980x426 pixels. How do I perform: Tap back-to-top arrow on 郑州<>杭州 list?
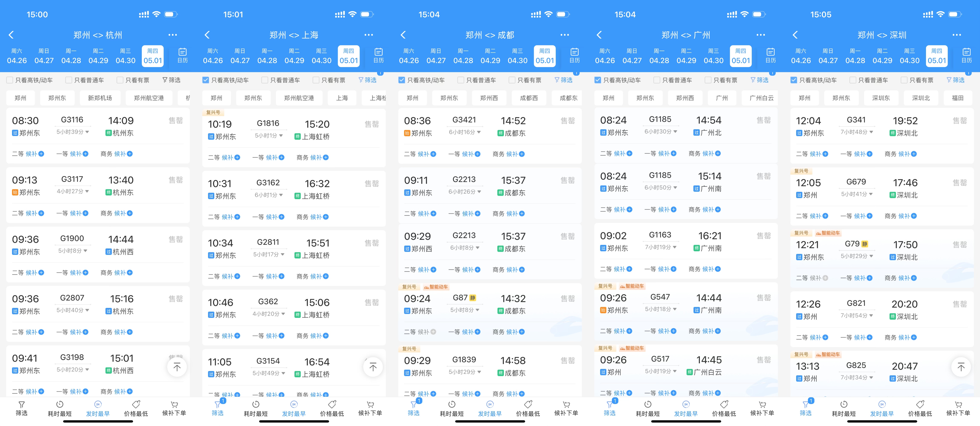pos(177,367)
